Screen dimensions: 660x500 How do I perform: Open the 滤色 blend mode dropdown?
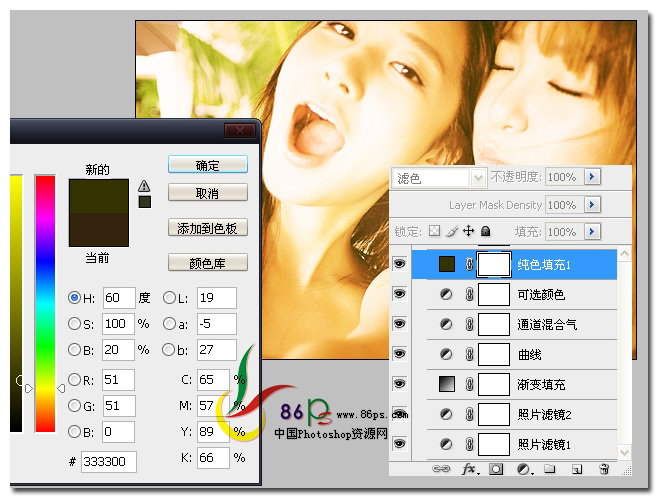coord(437,177)
